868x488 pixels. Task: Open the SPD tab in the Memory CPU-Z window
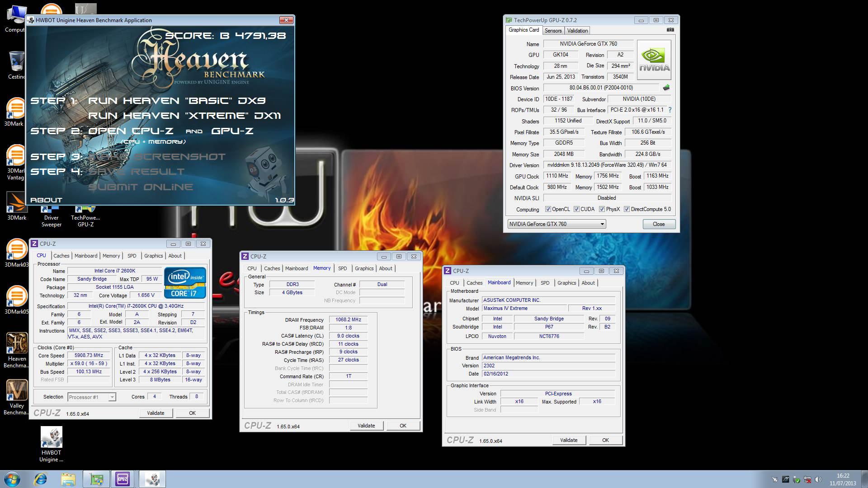pyautogui.click(x=343, y=268)
